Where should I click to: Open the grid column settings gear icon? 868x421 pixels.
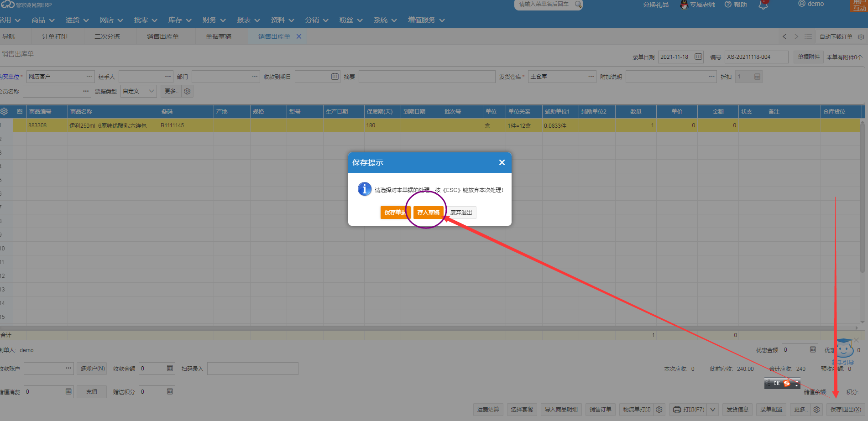tap(4, 112)
